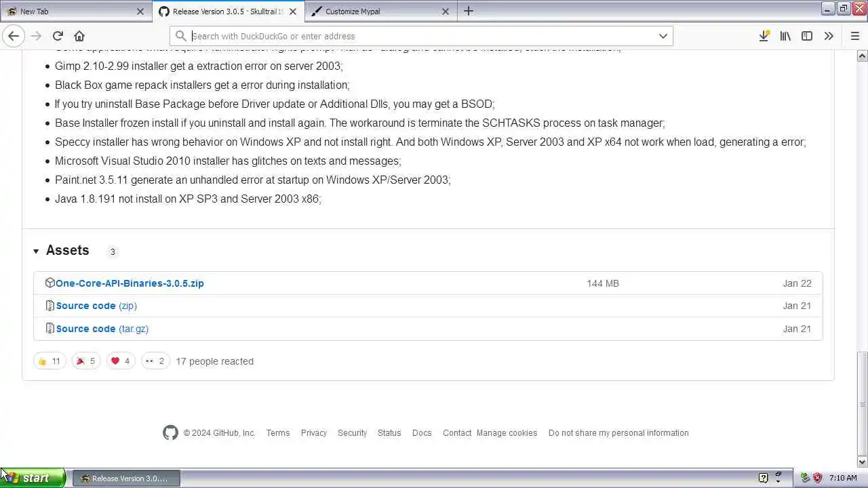Click the zip file icon for Source code (zip)

pyautogui.click(x=50, y=306)
